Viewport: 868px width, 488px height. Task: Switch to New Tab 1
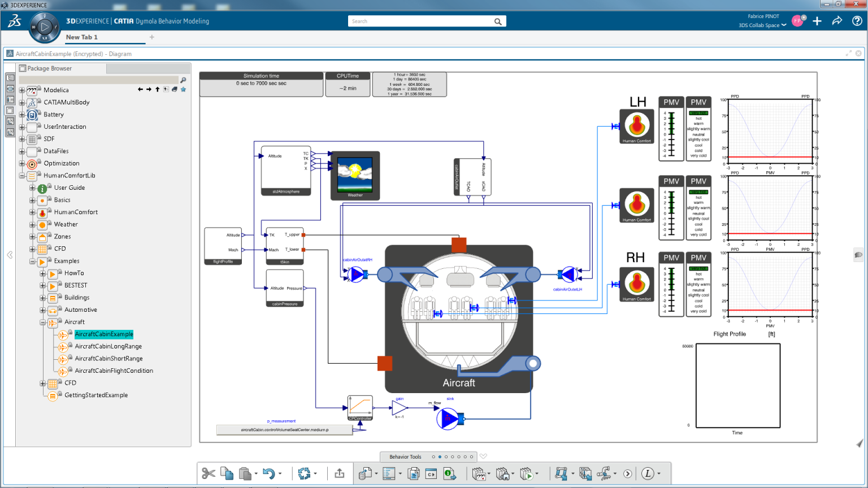[x=82, y=37]
